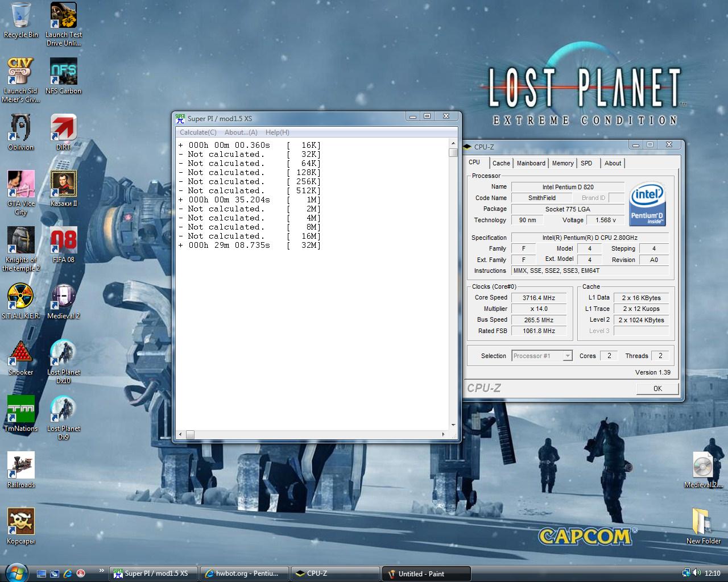Select the Oblivion desktop shortcut
This screenshot has height=582, width=728.
[x=21, y=132]
